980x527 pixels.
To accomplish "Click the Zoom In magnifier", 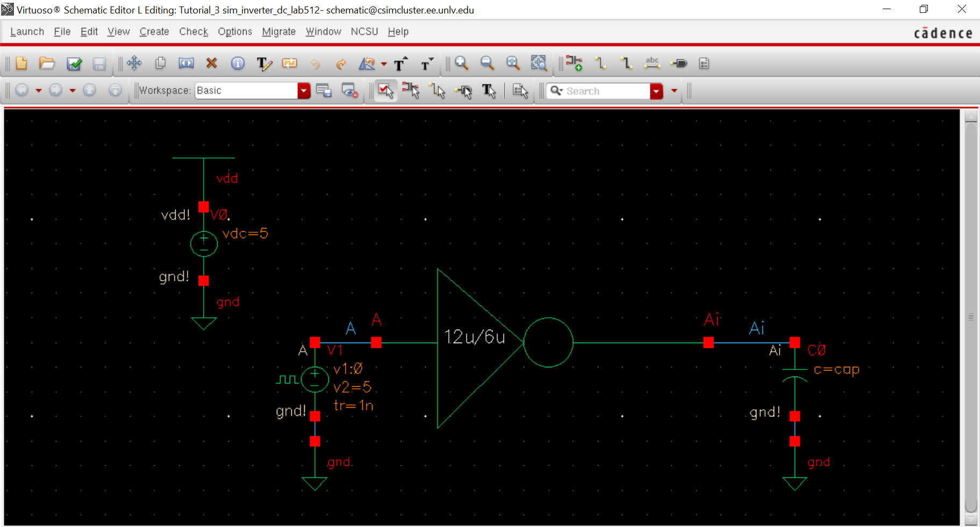I will (x=461, y=63).
